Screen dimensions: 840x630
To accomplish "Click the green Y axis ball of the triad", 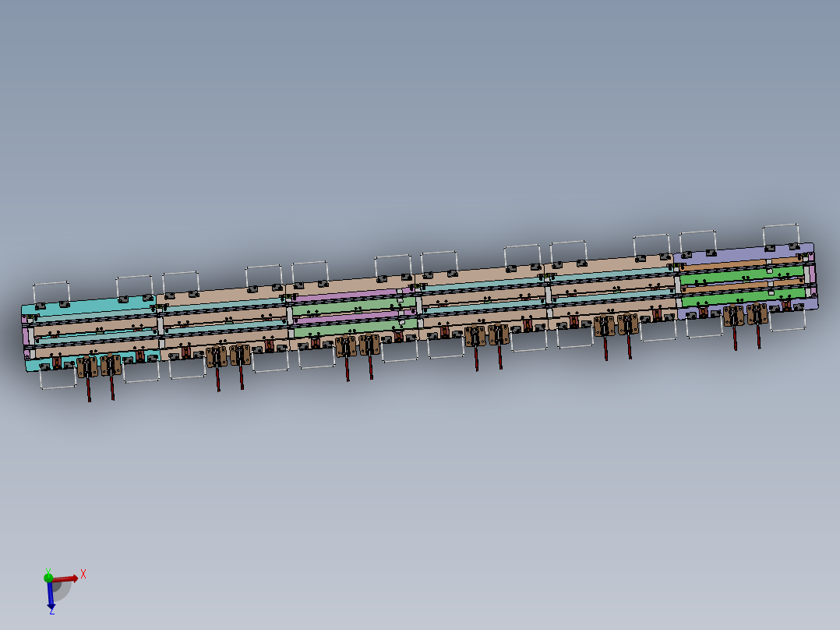I will click(48, 578).
